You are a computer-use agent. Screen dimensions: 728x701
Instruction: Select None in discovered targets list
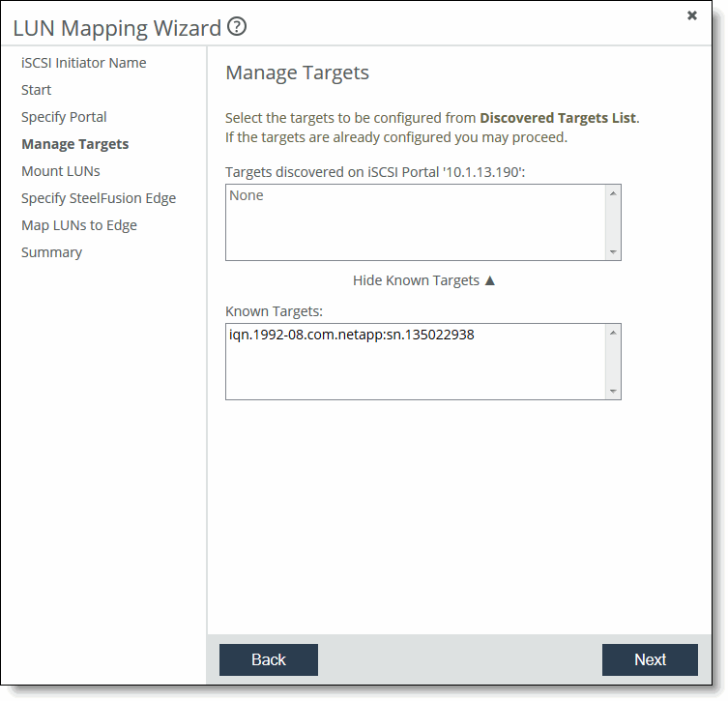click(247, 196)
